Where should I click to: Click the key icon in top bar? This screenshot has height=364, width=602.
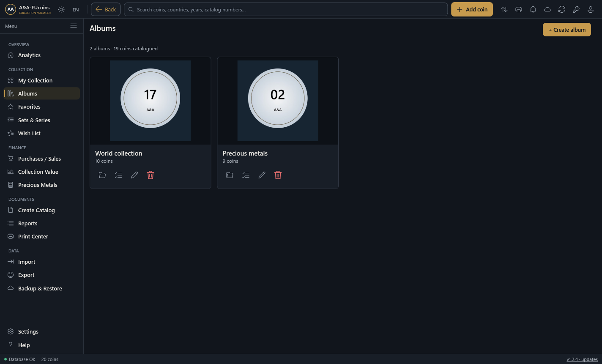pyautogui.click(x=576, y=9)
